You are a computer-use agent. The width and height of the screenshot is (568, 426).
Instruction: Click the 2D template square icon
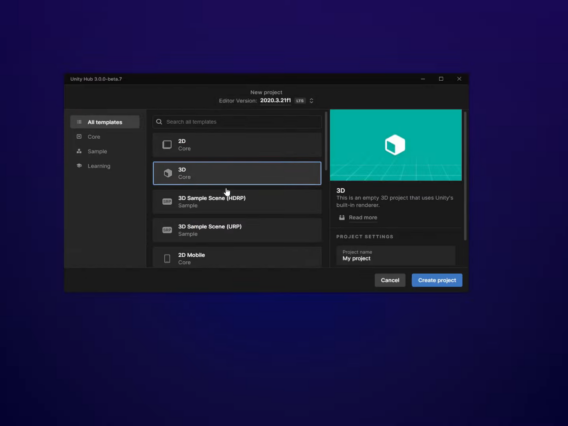click(167, 145)
